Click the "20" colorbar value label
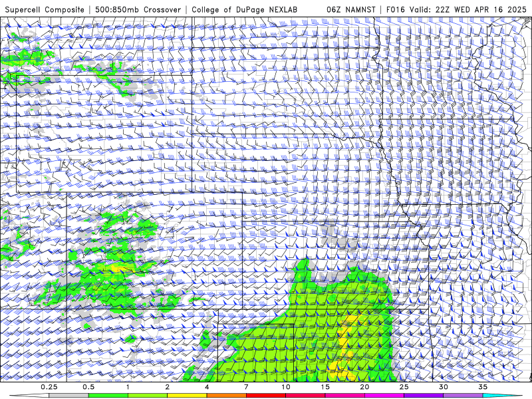Screen dimensions: 532x399 pos(364,387)
